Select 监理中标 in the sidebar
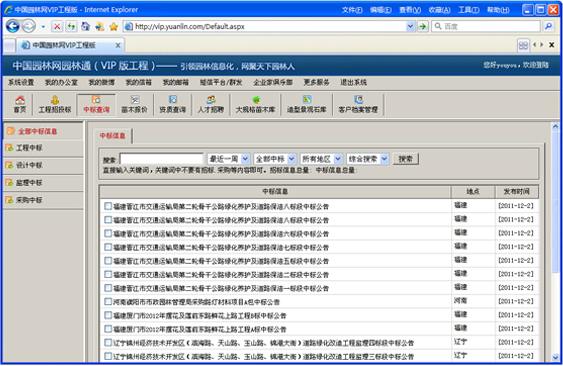563x366 pixels. tap(43, 183)
